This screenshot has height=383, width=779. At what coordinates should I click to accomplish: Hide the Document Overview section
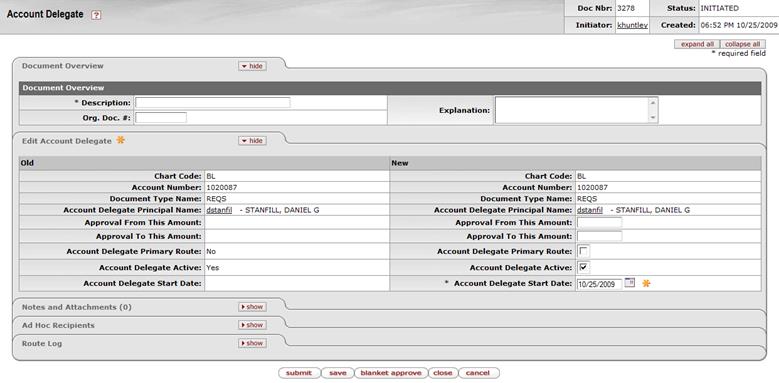pyautogui.click(x=252, y=66)
